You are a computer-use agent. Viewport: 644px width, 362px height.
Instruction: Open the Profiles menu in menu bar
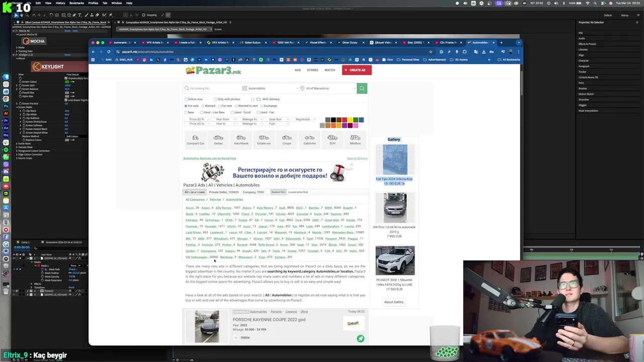click(x=93, y=3)
